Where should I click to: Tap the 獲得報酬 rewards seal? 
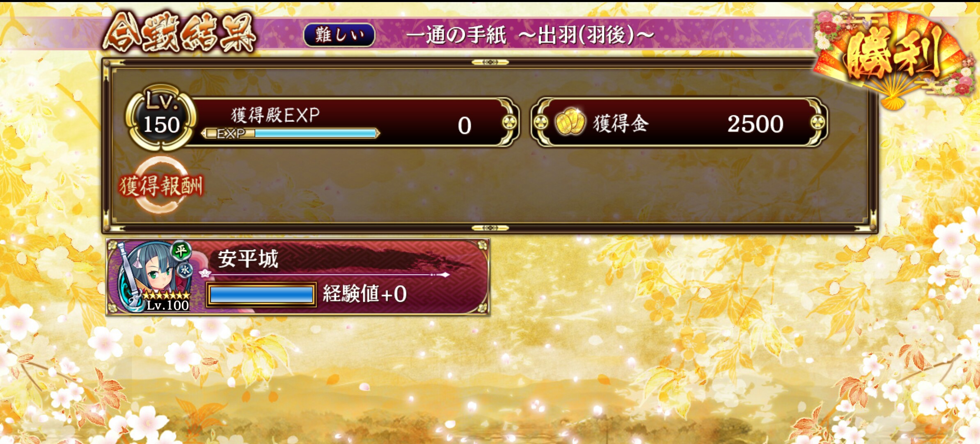point(161,185)
